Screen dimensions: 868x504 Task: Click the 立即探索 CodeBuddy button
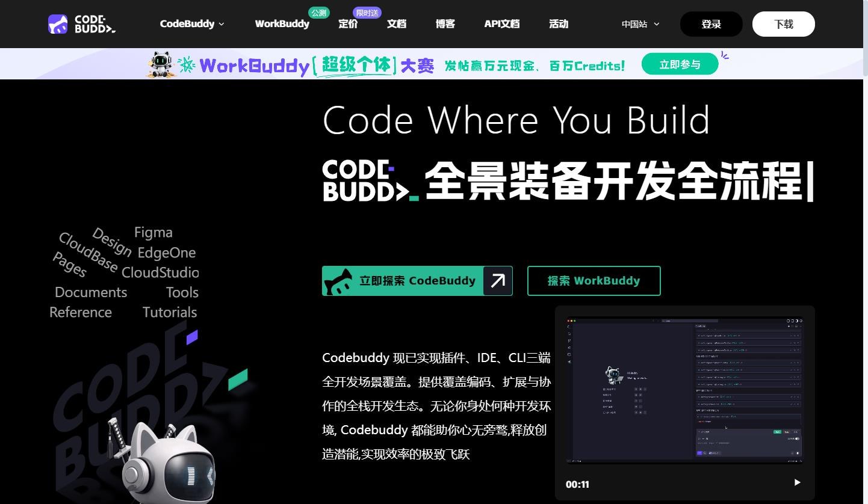coord(417,281)
